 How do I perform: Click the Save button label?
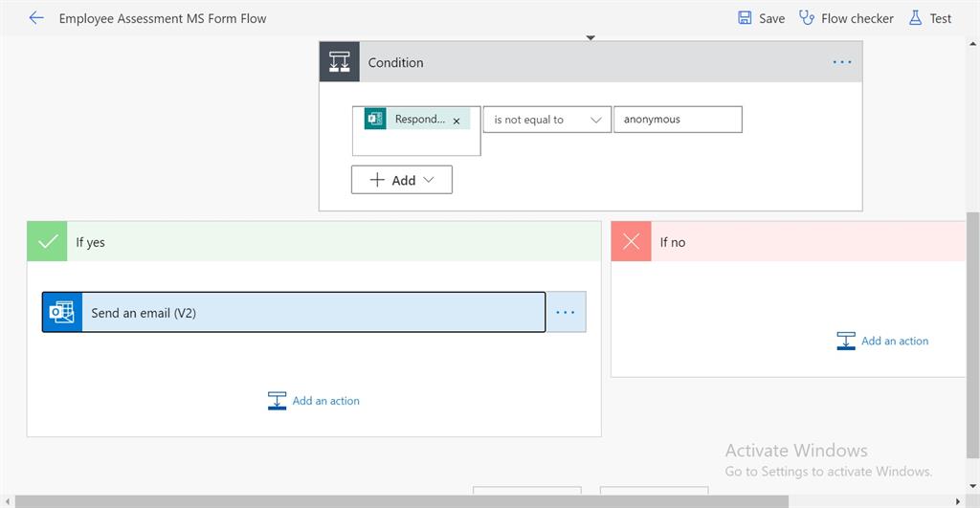coord(772,19)
